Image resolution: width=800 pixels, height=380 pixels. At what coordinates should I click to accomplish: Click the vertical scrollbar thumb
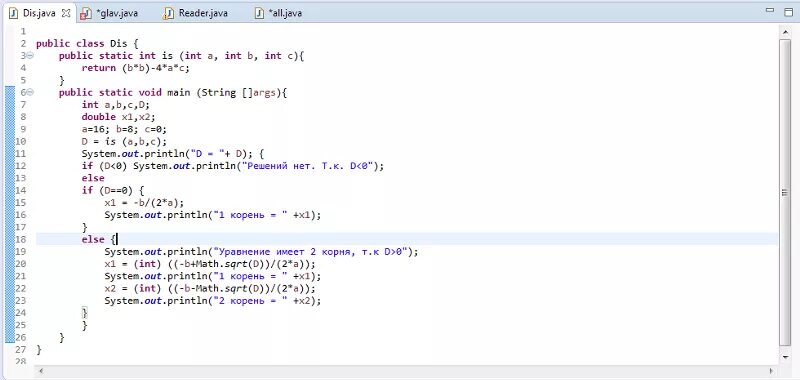tap(785, 192)
